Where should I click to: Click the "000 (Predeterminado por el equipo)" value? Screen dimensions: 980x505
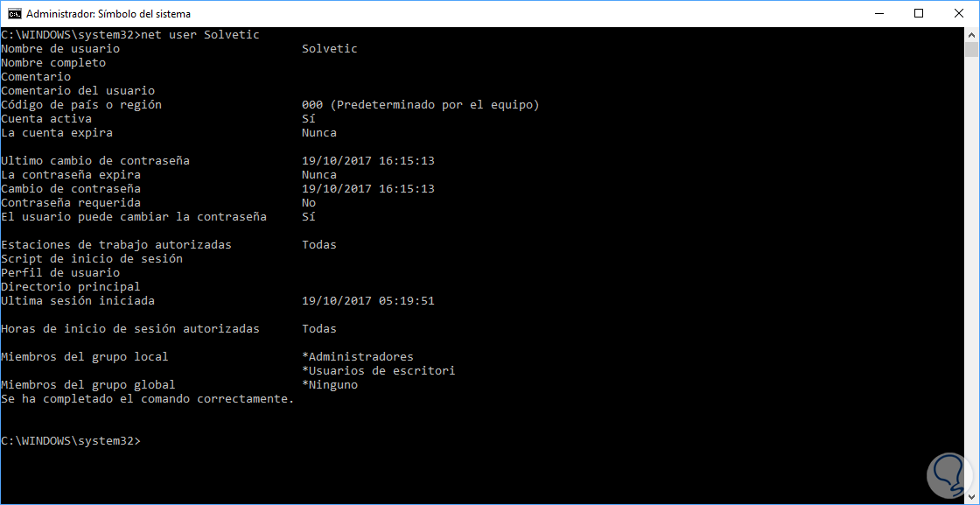[x=420, y=105]
